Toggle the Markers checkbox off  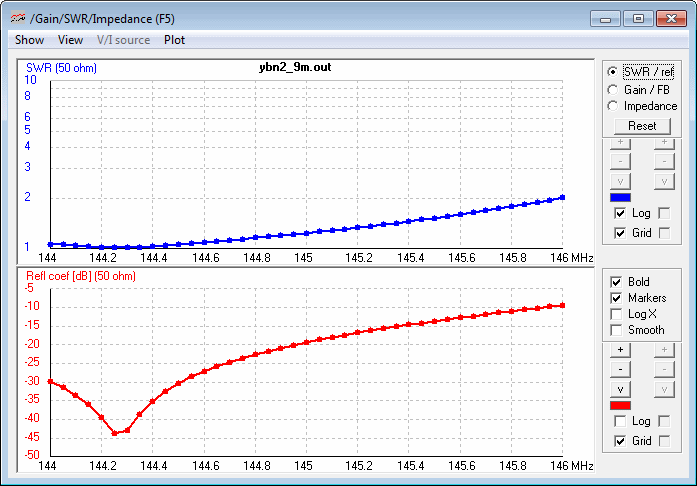(615, 298)
